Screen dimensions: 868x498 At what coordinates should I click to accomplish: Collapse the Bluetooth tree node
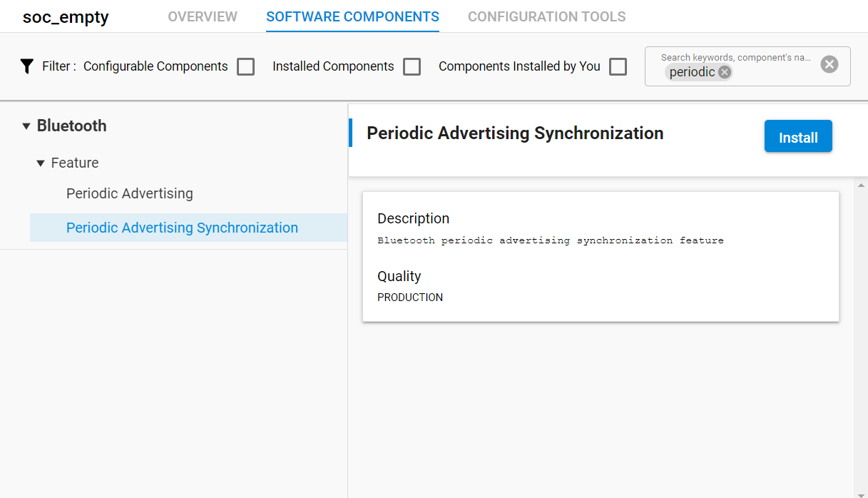(26, 126)
